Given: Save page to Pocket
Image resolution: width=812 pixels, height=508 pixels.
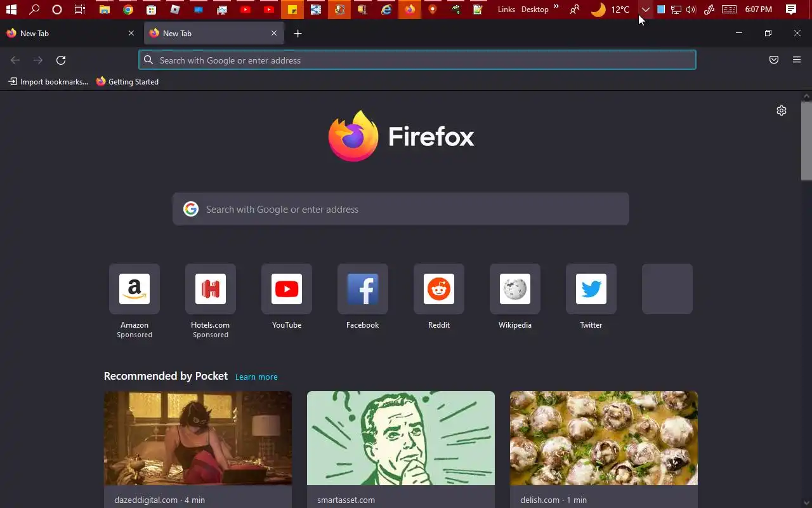Looking at the screenshot, I should pos(774,60).
